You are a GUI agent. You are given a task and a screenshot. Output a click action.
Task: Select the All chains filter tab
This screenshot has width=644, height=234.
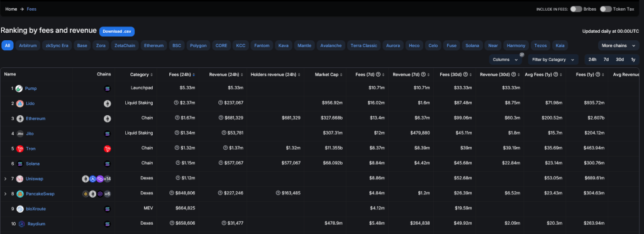(8, 45)
